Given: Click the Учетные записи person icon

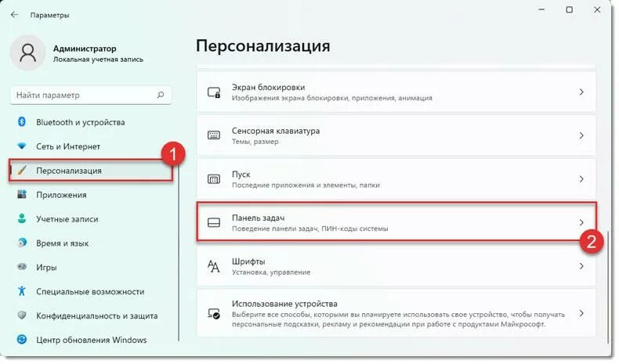Looking at the screenshot, I should click(22, 218).
